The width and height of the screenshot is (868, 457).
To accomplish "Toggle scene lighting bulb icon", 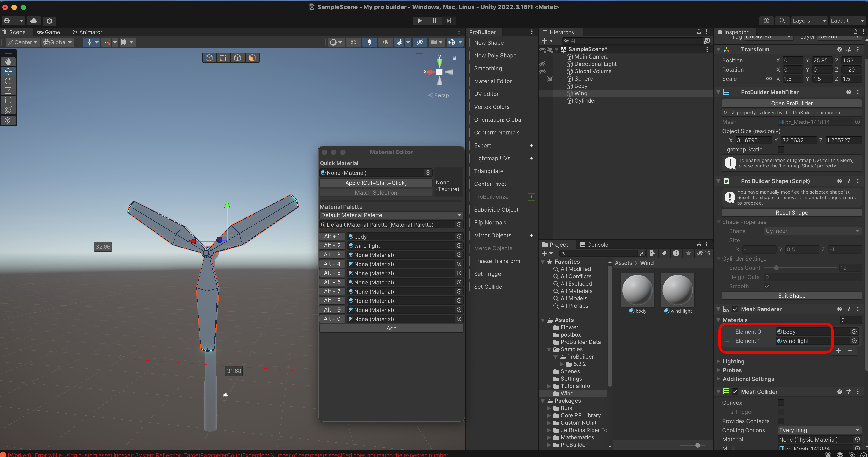I will pyautogui.click(x=369, y=42).
